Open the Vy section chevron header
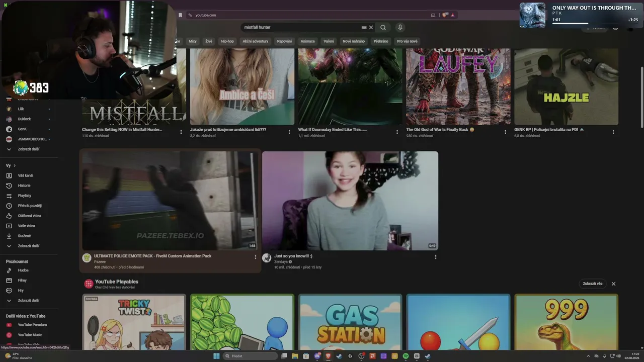 [11, 165]
